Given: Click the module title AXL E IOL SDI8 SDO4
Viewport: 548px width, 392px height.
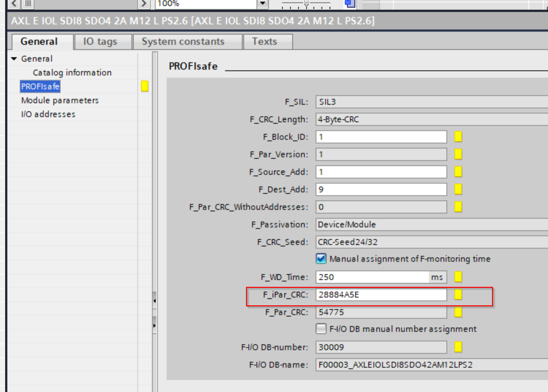Looking at the screenshot, I should point(192,21).
